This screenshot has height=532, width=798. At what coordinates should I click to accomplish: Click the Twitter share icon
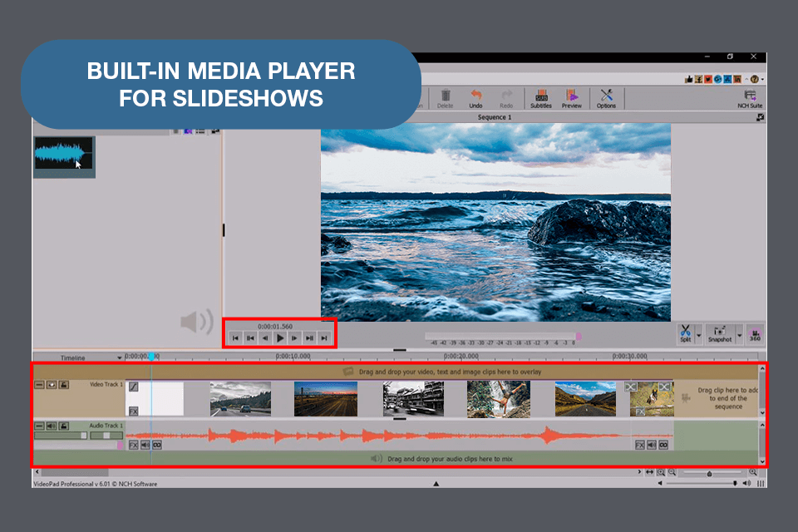click(x=708, y=79)
